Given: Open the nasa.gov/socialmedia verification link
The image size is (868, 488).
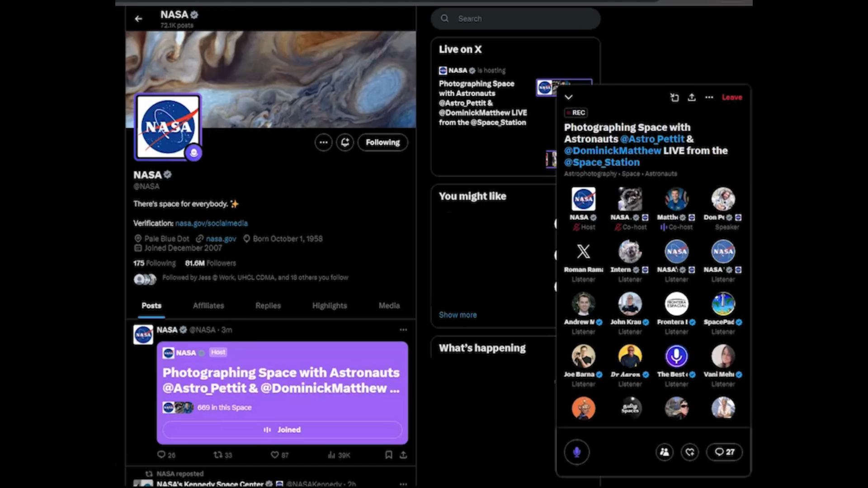Looking at the screenshot, I should pos(211,223).
